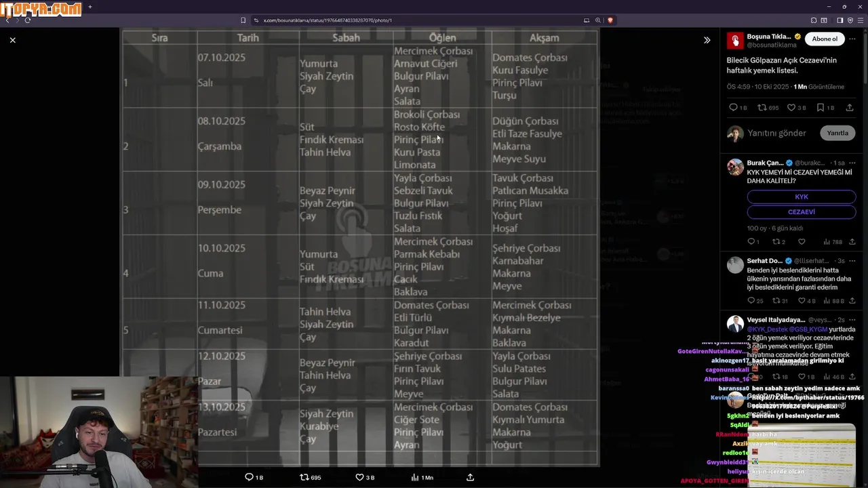Repost Burak Çan's poll tweet

tap(776, 242)
